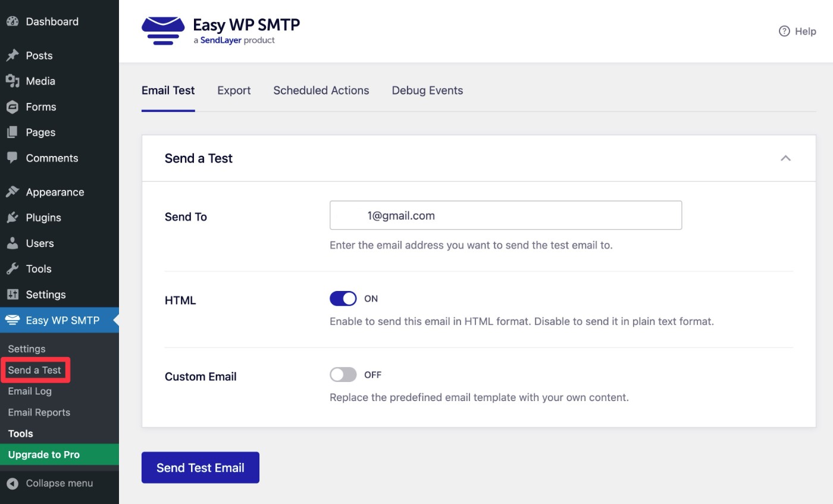Open the Dashboard menu item
This screenshot has height=504, width=833.
pyautogui.click(x=59, y=21)
